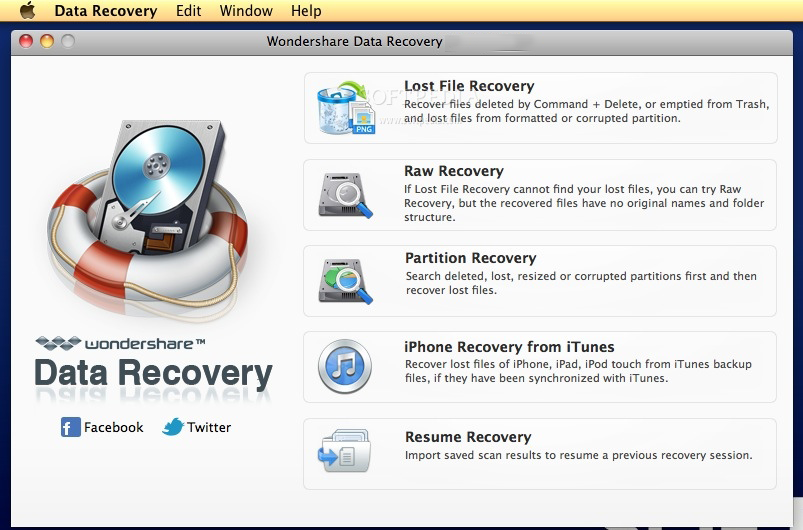Click the iTunes backup description text
Image resolution: width=803 pixels, height=530 pixels.
pyautogui.click(x=578, y=371)
